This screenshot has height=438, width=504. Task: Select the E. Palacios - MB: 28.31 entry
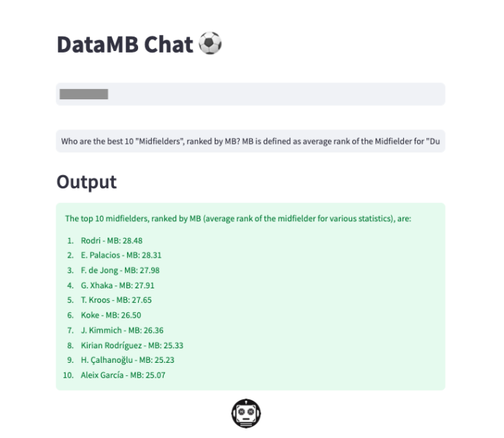(x=121, y=255)
